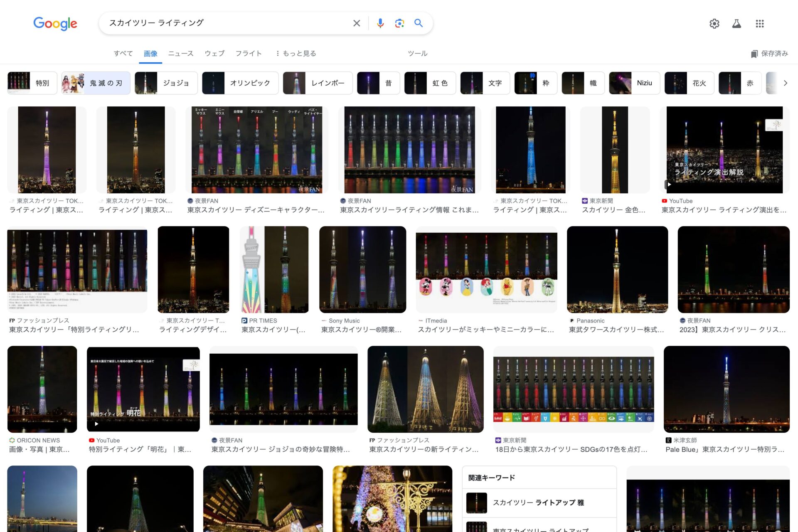Switch to the フライト tab
This screenshot has height=532, width=798.
249,53
